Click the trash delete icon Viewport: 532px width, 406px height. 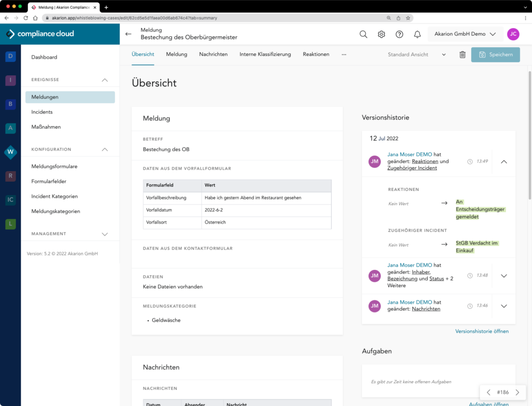click(x=462, y=55)
